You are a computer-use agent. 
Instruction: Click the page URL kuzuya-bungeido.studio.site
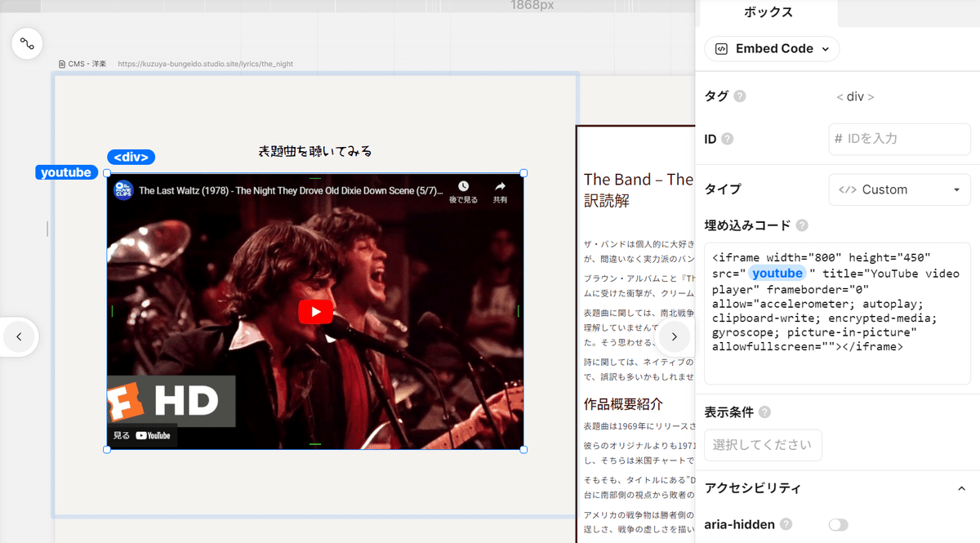tap(205, 64)
